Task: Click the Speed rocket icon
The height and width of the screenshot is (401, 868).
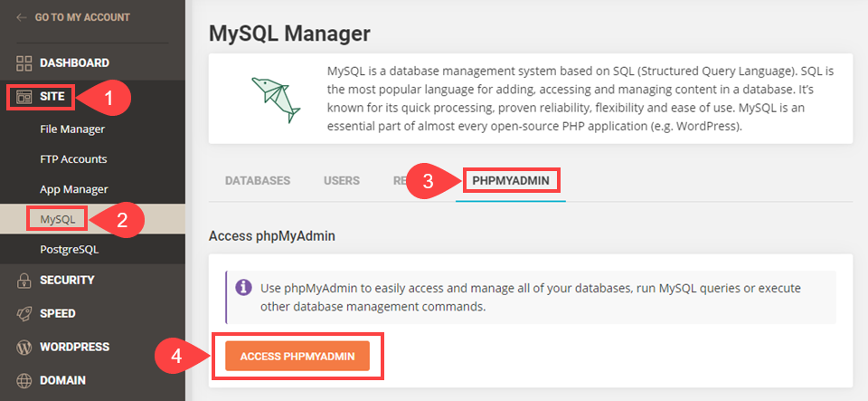Action: click(x=24, y=313)
